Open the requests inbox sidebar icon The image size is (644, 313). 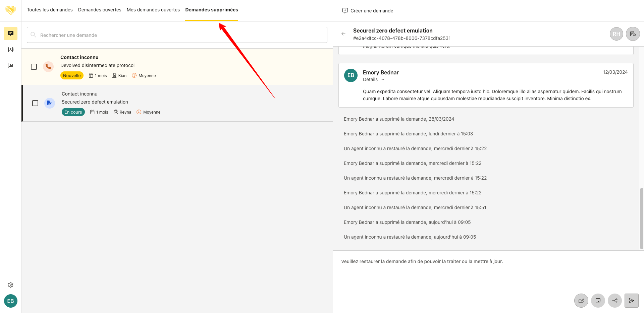(11, 34)
